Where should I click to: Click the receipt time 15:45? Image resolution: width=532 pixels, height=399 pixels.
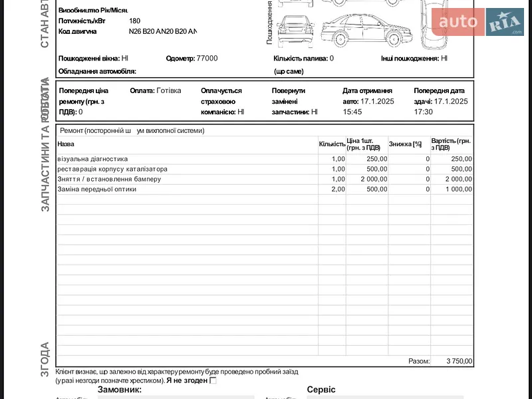click(352, 112)
